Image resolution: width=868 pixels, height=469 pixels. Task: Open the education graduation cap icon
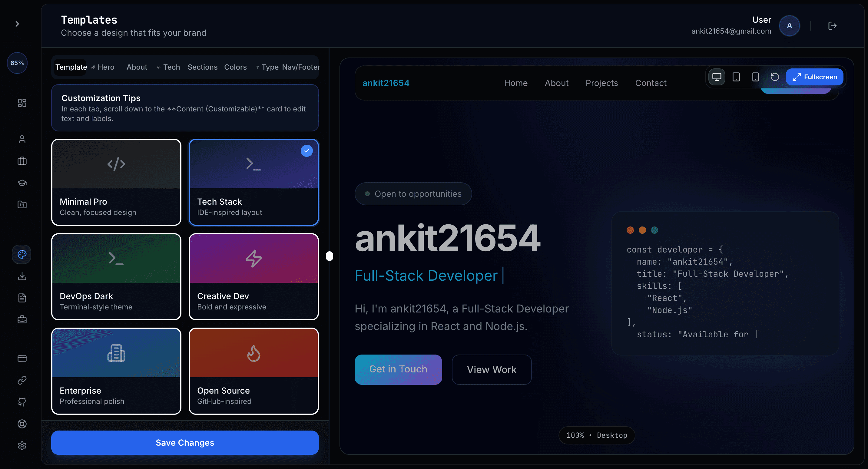[x=22, y=183]
